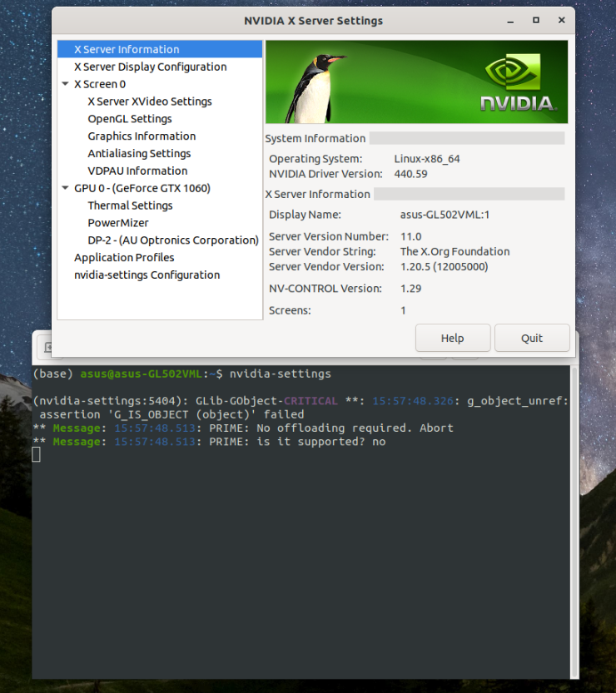Click the nvidia-settings command in terminal
The height and width of the screenshot is (693, 616).
[281, 374]
